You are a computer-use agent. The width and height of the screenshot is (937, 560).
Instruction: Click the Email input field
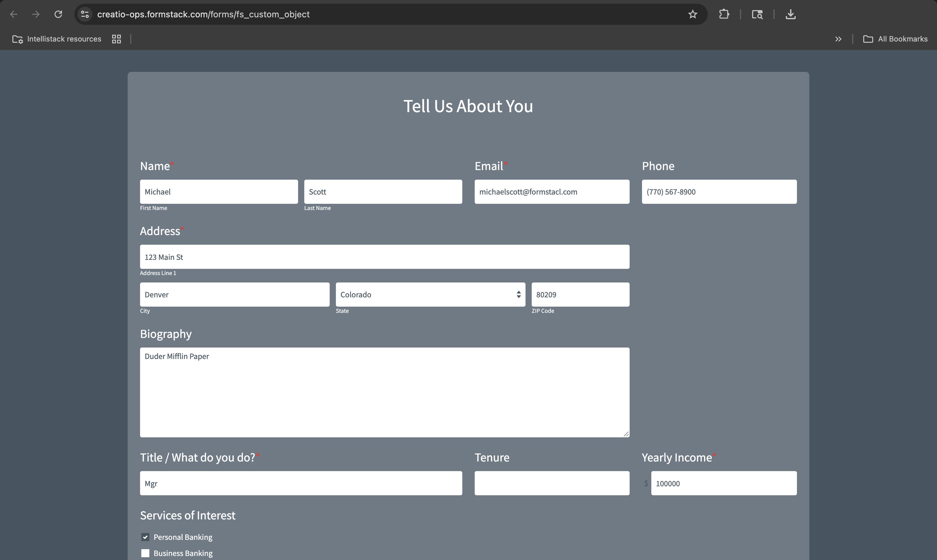(552, 192)
